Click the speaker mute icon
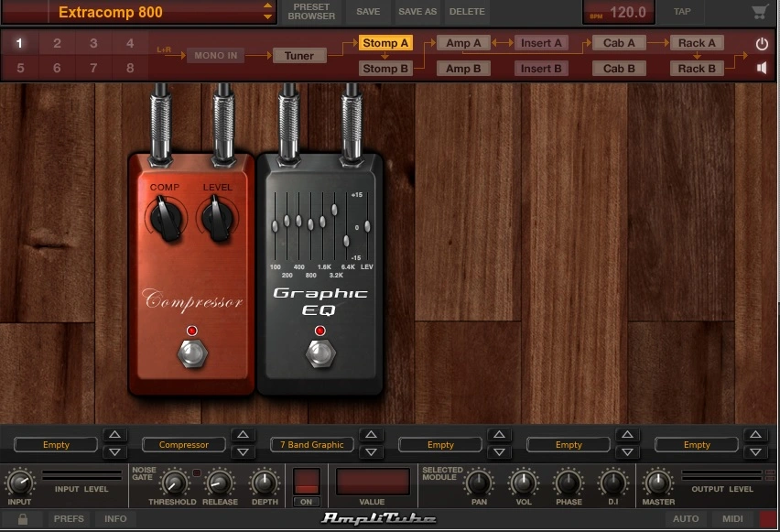This screenshot has height=532, width=780. [x=762, y=68]
